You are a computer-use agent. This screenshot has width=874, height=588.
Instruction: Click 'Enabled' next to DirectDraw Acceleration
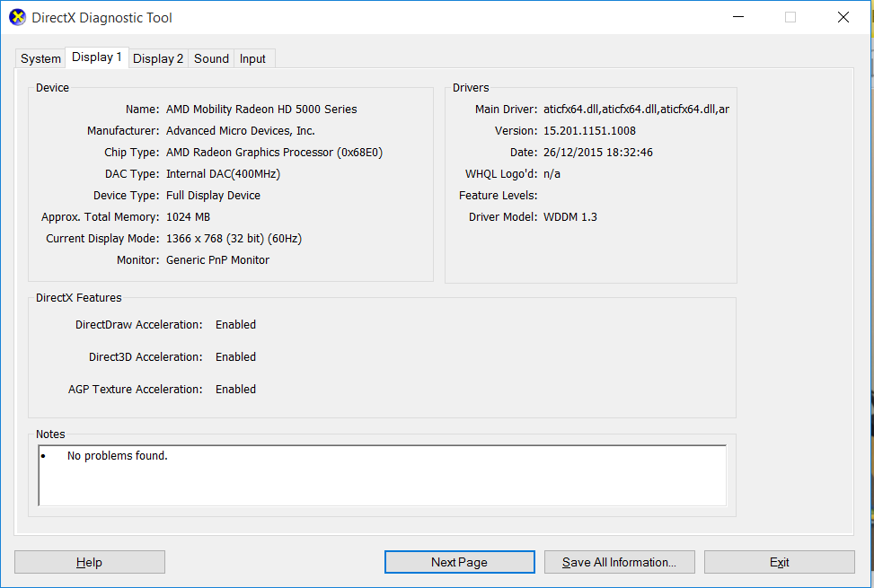point(235,325)
